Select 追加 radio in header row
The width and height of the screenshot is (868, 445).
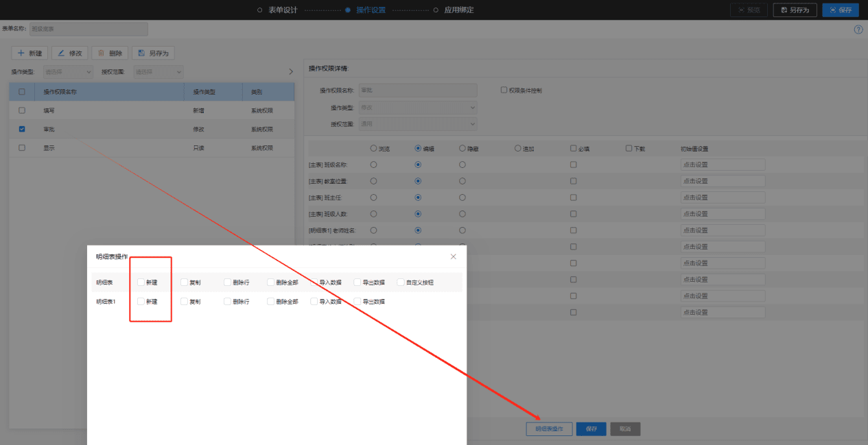click(518, 148)
